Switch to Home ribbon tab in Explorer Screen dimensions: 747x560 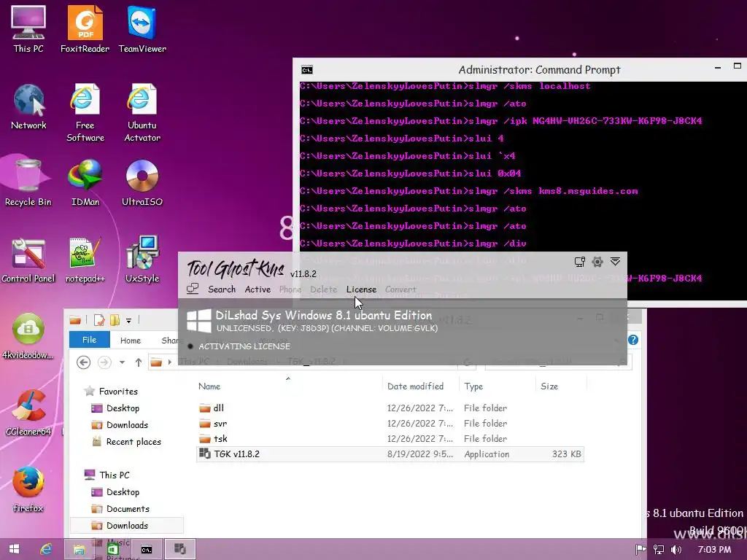130,340
